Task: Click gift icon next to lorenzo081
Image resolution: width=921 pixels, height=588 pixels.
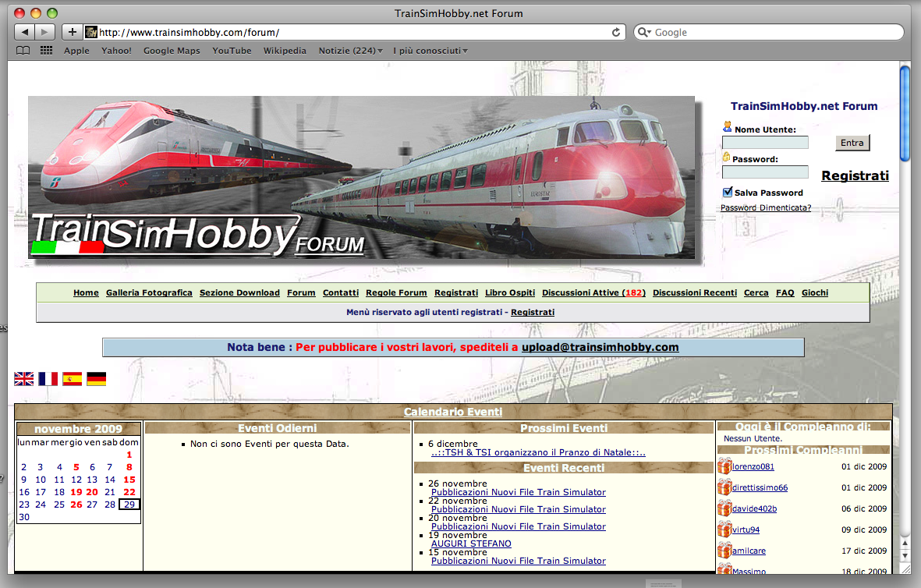Action: 724,466
